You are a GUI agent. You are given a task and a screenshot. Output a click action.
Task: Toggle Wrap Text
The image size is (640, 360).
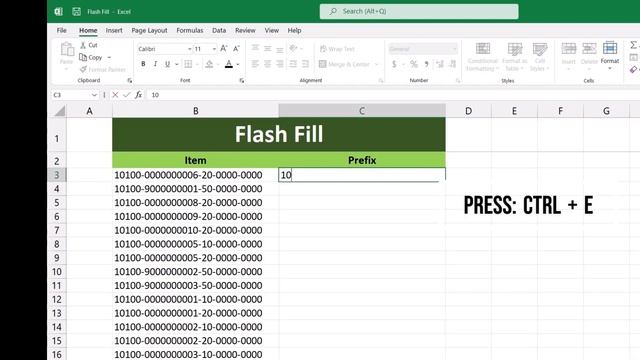coord(337,49)
